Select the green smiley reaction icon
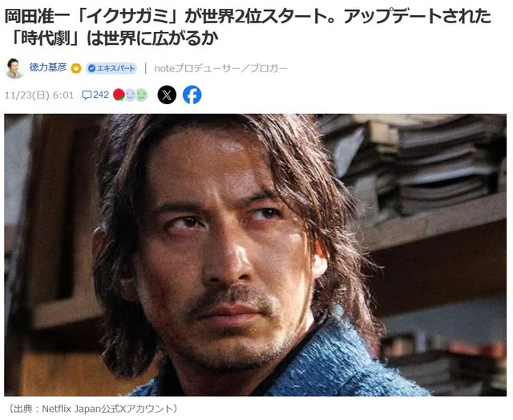The image size is (513, 420). (x=141, y=95)
